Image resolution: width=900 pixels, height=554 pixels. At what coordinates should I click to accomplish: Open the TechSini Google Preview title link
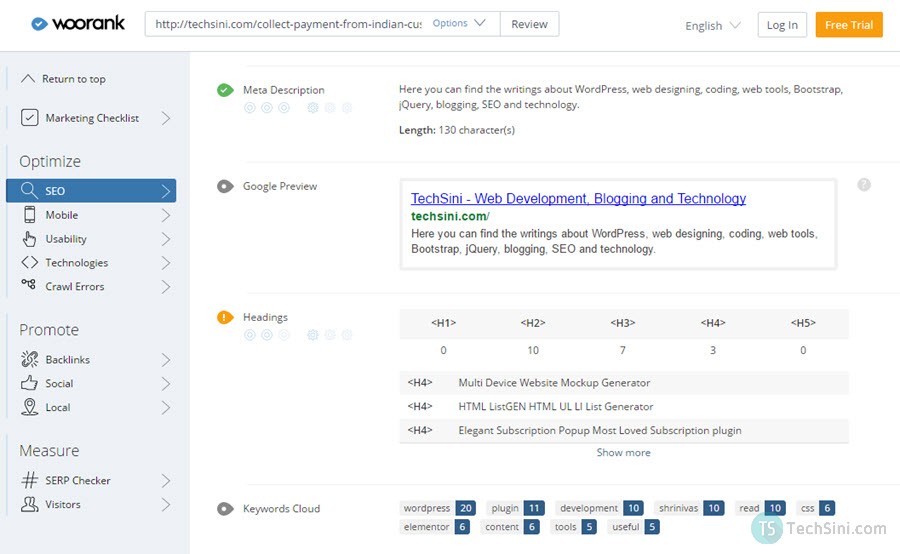[x=578, y=199]
